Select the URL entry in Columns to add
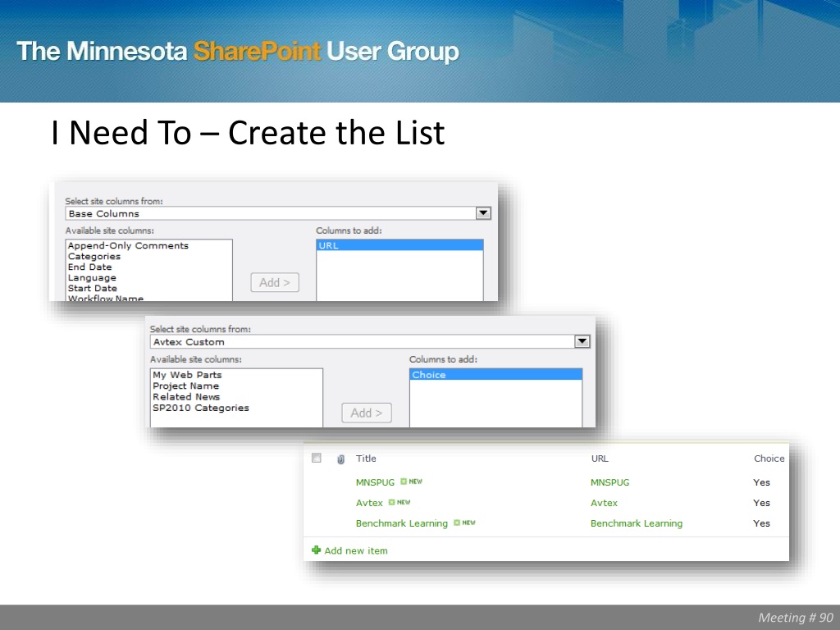The width and height of the screenshot is (840, 630). click(x=399, y=245)
